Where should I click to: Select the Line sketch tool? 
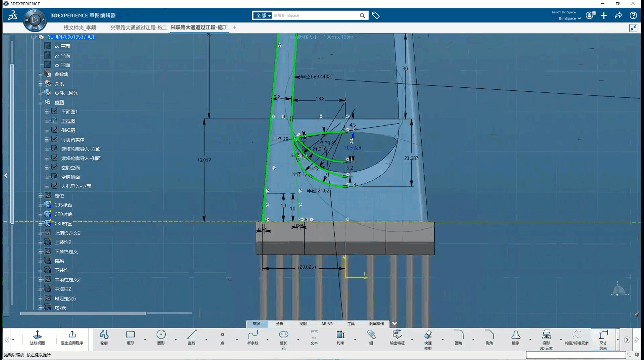pos(191,337)
